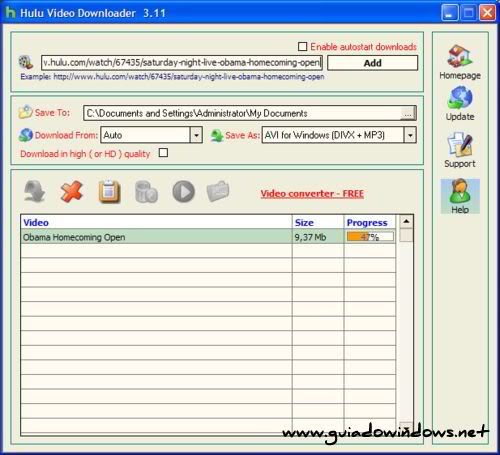Click the red X remove icon
Viewport: 500px width, 455px height.
click(72, 192)
